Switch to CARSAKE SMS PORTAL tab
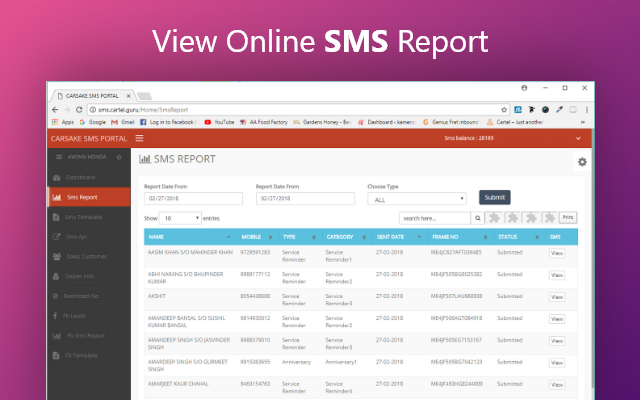Image resolution: width=640 pixels, height=400 pixels. pos(92,96)
